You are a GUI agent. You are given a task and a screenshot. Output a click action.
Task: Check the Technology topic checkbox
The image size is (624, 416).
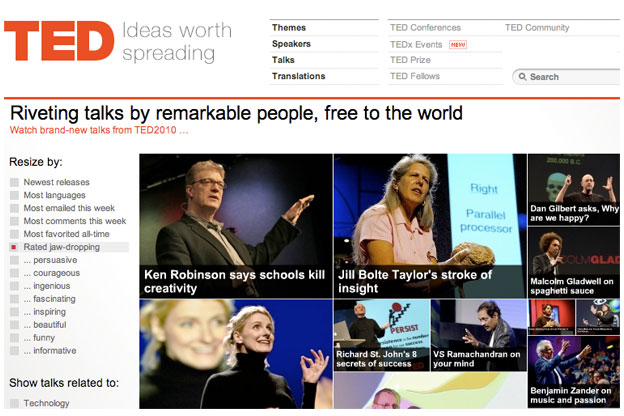(x=14, y=403)
